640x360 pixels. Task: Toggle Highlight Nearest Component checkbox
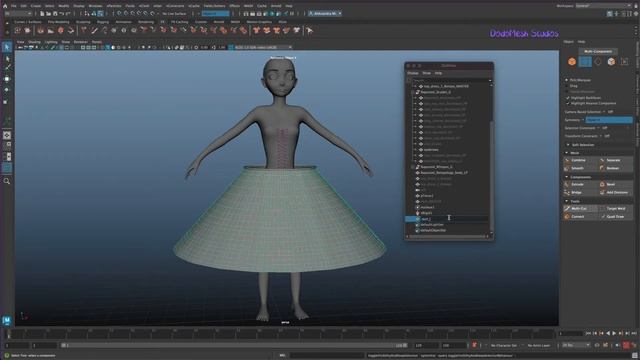tap(568, 103)
